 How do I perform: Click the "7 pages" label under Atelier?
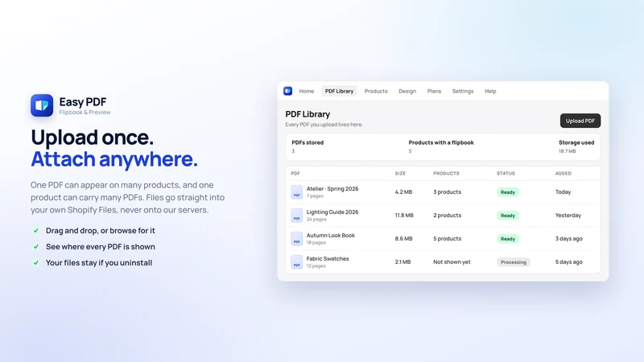[x=315, y=196]
